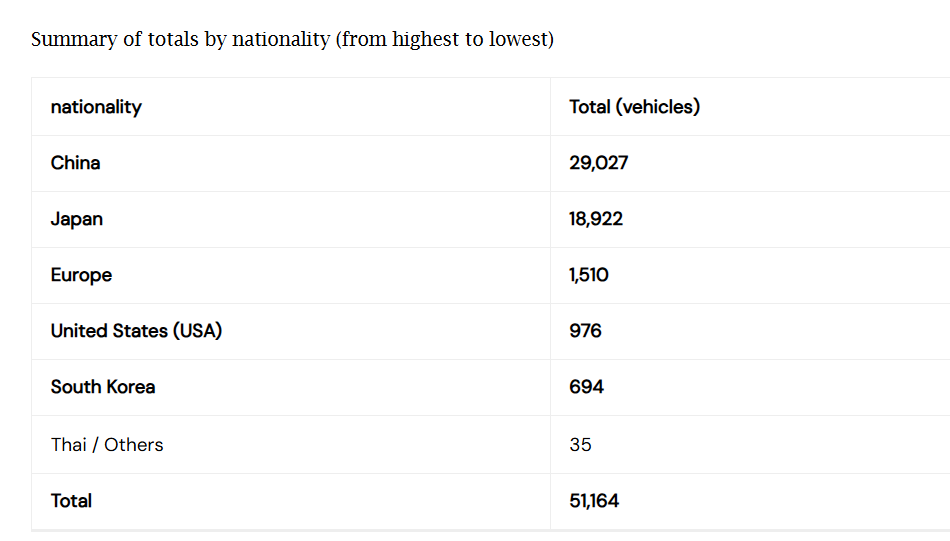Screen dimensions: 950x541
Task: Click China's total value 29,027
Action: [x=598, y=163]
